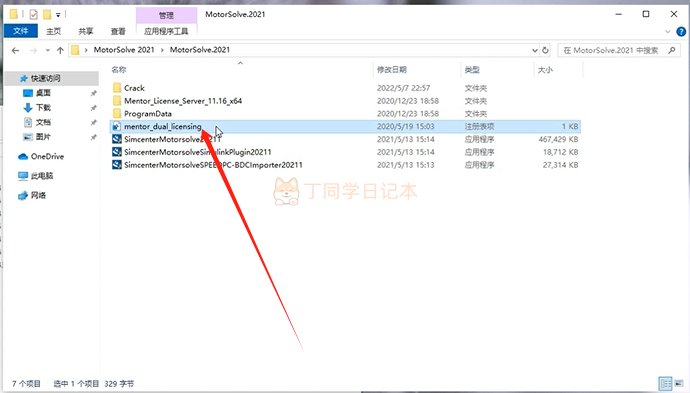This screenshot has height=393, width=690.
Task: Refresh the current folder view
Action: tap(545, 50)
